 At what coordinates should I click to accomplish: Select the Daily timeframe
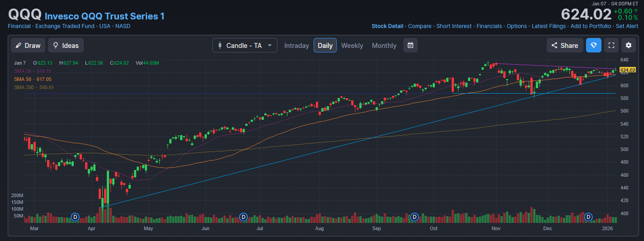[325, 45]
